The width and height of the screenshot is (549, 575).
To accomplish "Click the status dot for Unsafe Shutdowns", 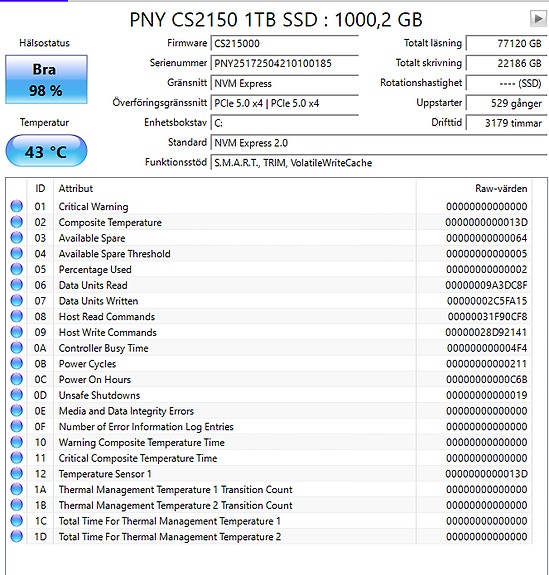I will (17, 395).
